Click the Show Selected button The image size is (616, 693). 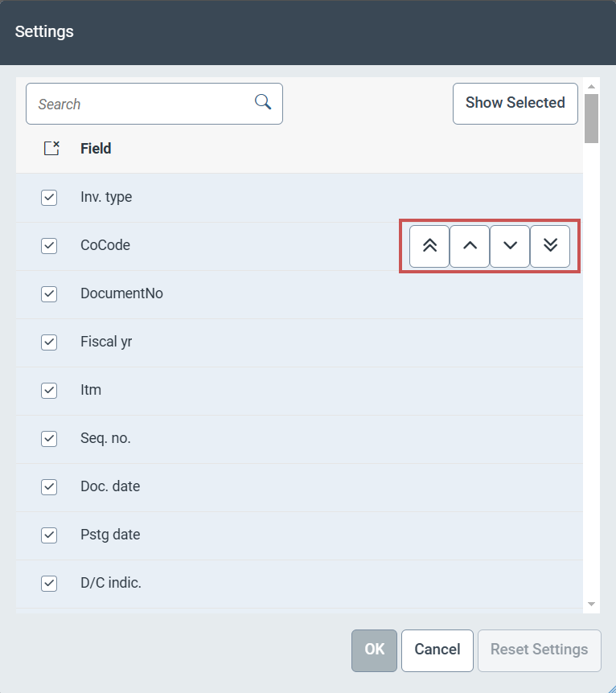pos(515,103)
